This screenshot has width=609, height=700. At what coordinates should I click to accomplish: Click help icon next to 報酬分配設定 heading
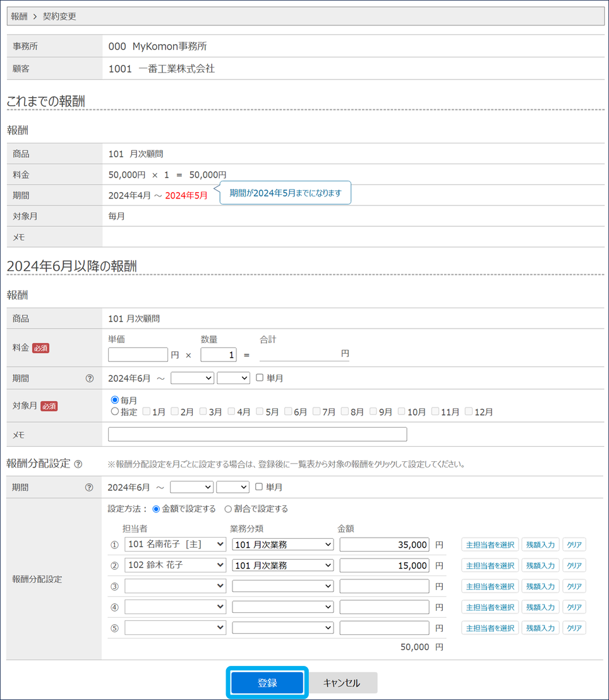point(78,464)
